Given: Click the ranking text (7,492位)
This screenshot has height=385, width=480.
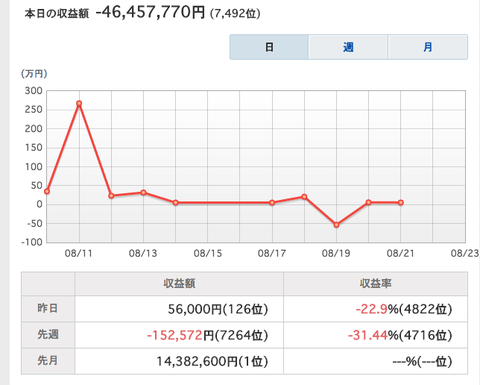Looking at the screenshot, I should (235, 14).
